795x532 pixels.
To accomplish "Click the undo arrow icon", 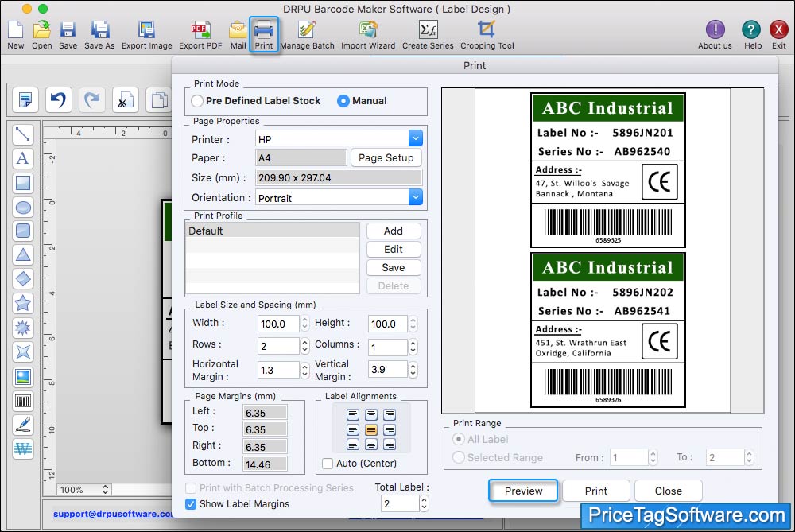I will coord(58,99).
